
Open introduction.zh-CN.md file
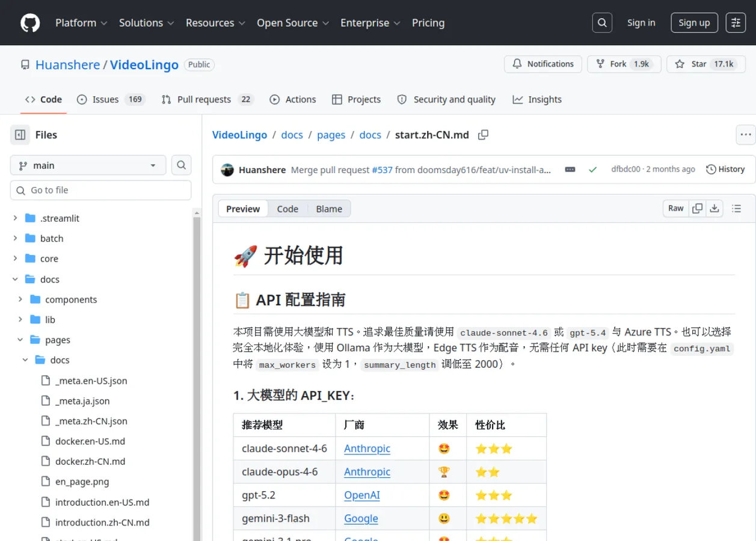click(102, 522)
